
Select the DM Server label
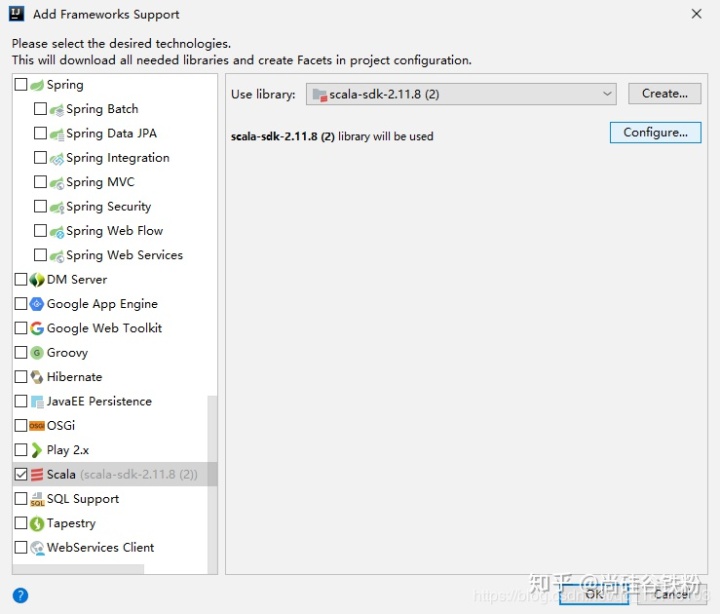pyautogui.click(x=77, y=280)
